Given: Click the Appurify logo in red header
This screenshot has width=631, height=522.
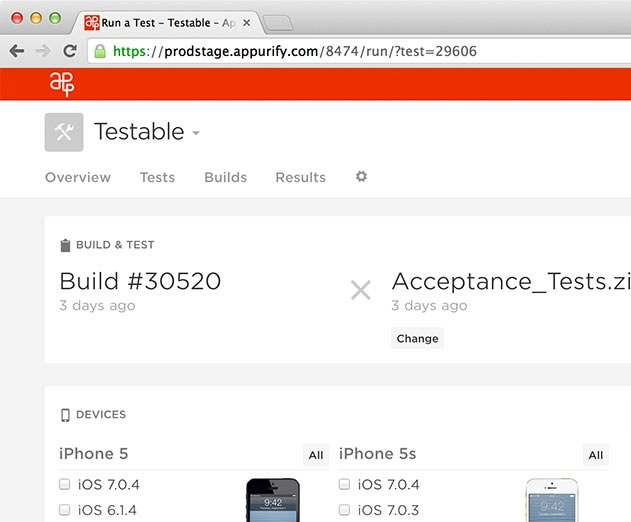Looking at the screenshot, I should point(62,84).
